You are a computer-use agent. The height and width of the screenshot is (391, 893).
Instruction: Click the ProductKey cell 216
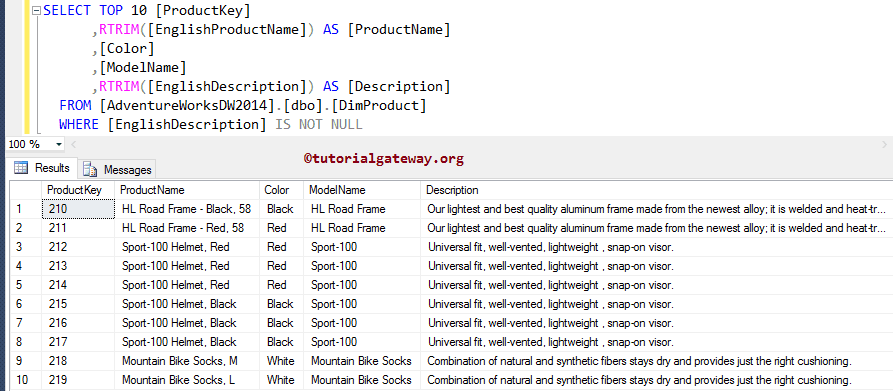tap(78, 323)
